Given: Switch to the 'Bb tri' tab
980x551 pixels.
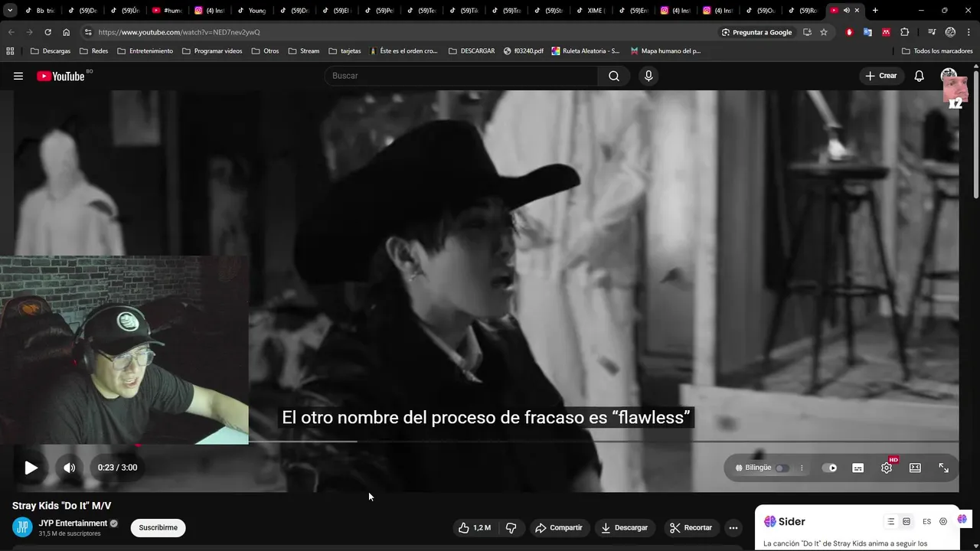Looking at the screenshot, I should [40, 11].
